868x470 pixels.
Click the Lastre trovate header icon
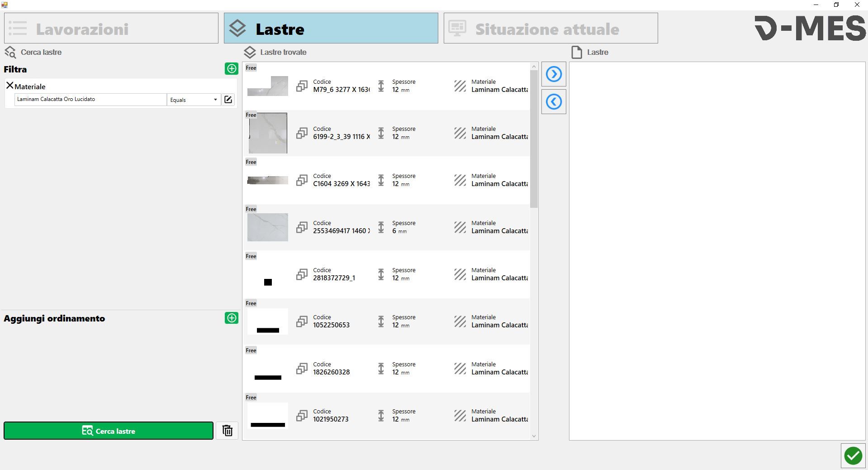(250, 52)
